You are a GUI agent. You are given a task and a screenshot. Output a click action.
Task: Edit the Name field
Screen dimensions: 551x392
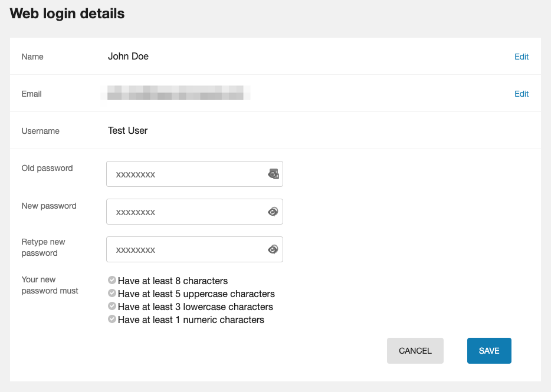tap(522, 57)
